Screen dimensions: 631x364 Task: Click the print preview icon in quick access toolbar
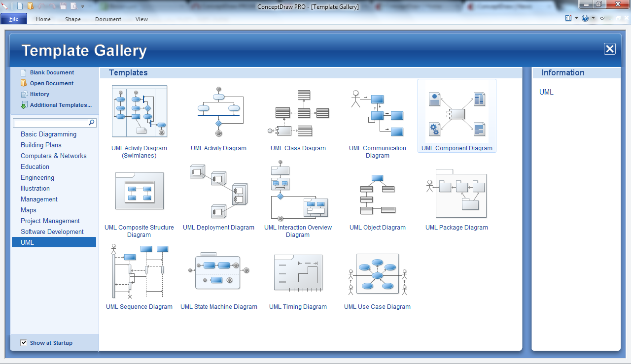tap(73, 6)
